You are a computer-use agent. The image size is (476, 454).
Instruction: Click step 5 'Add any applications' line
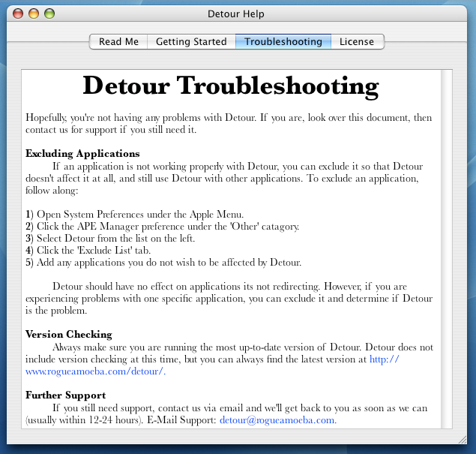pos(163,262)
